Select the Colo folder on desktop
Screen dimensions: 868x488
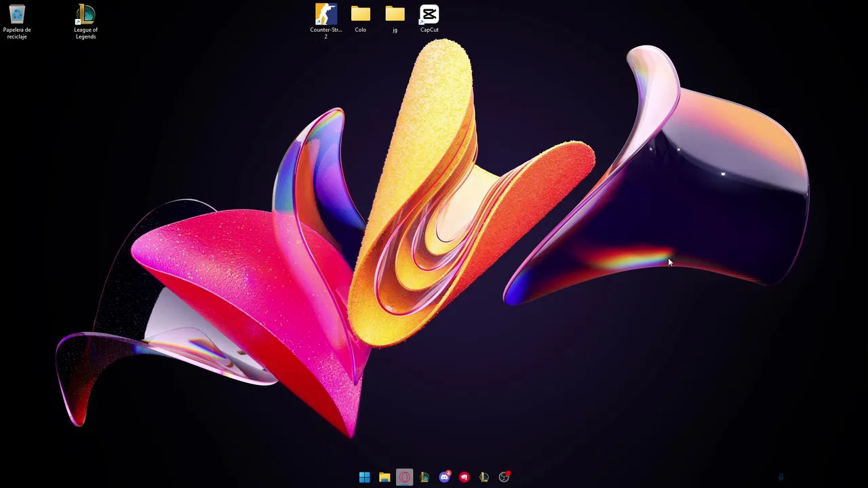pyautogui.click(x=360, y=14)
